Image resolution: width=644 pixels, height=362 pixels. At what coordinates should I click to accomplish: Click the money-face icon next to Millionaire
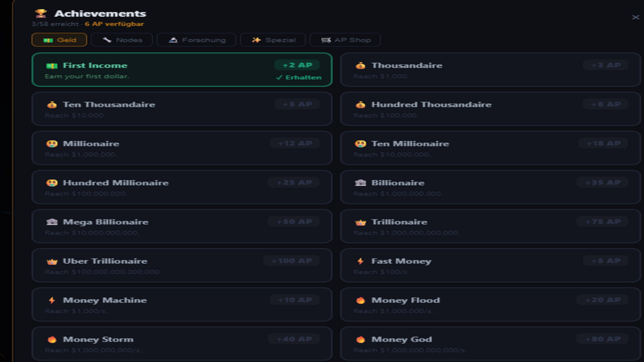pyautogui.click(x=52, y=144)
